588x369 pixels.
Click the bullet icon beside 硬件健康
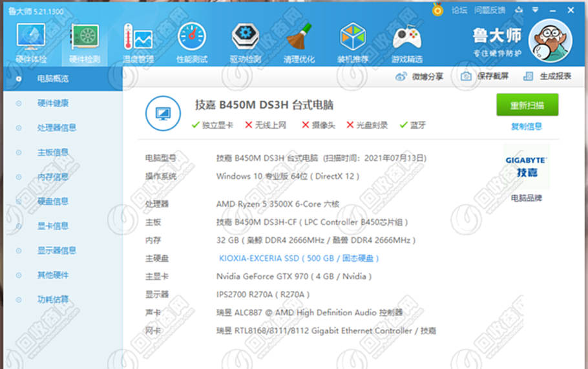[19, 103]
